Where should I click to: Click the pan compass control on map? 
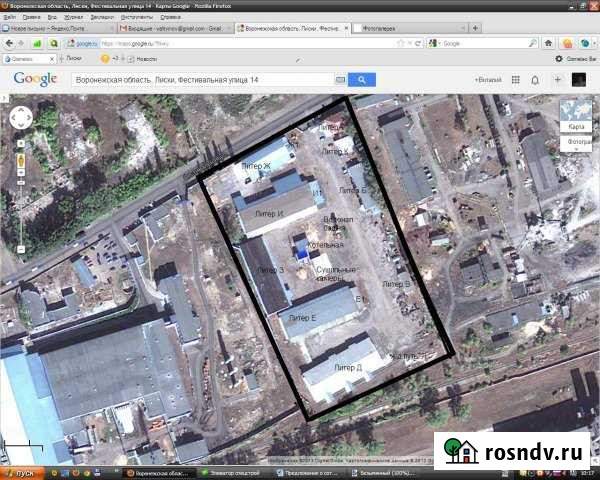pos(21,119)
